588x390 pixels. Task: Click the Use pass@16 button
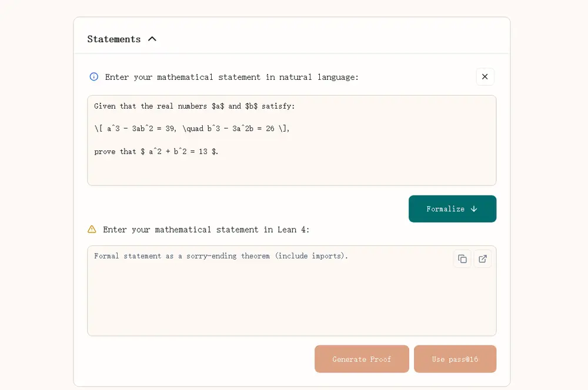click(455, 359)
